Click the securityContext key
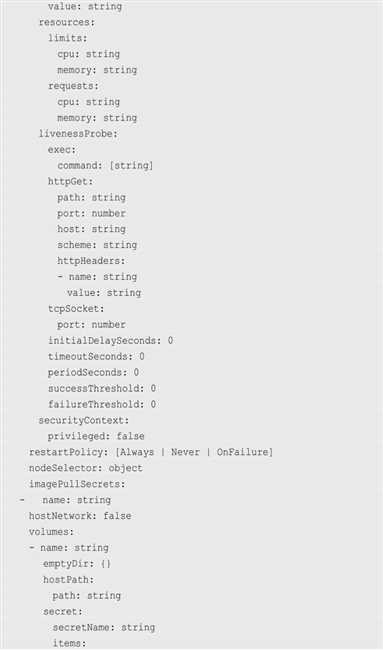Image resolution: width=383 pixels, height=651 pixels. pyautogui.click(x=84, y=421)
